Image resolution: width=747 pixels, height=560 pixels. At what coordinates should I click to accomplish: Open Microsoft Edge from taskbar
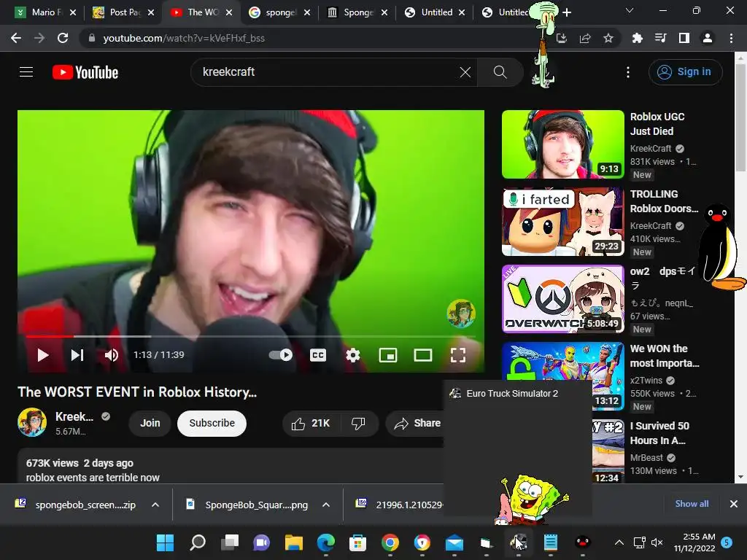326,542
